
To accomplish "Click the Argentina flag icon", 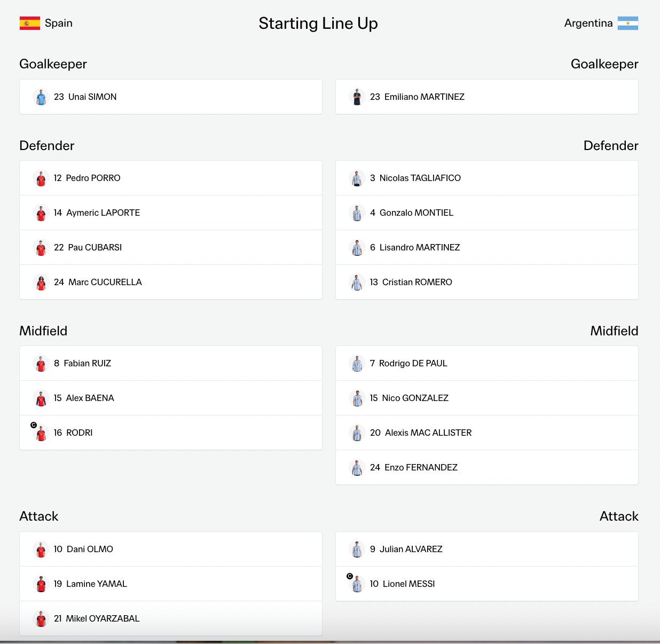I will click(x=628, y=23).
